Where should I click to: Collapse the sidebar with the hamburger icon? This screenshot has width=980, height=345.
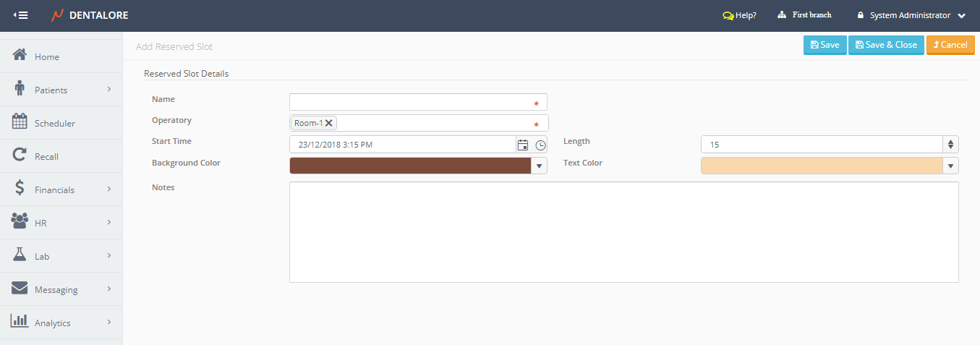[x=21, y=15]
